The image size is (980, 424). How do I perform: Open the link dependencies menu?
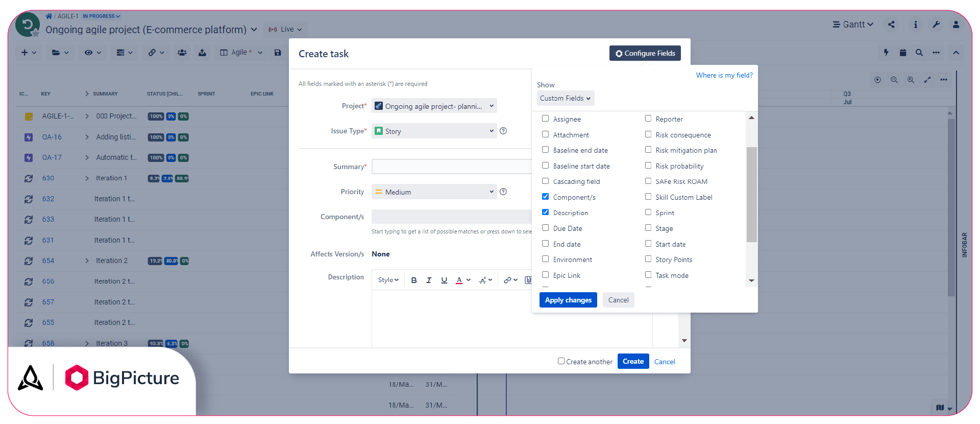(156, 53)
